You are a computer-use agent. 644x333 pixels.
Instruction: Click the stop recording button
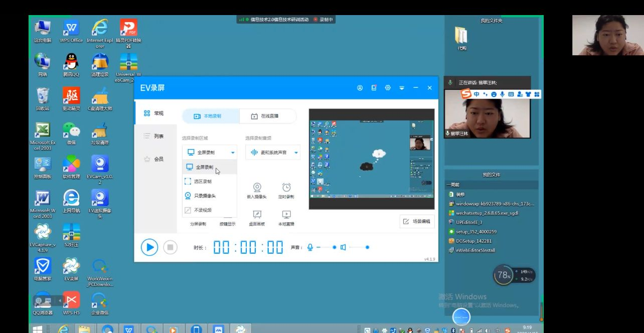coord(171,247)
